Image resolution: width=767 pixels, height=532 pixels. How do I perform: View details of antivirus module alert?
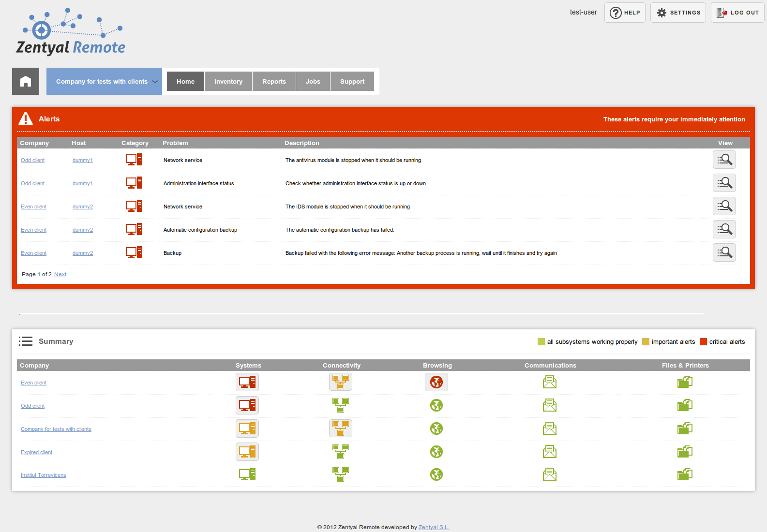click(724, 160)
